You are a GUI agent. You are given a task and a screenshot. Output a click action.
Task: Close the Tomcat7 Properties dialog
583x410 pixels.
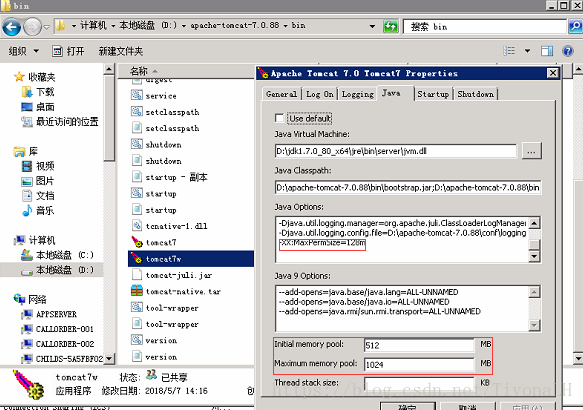553,73
